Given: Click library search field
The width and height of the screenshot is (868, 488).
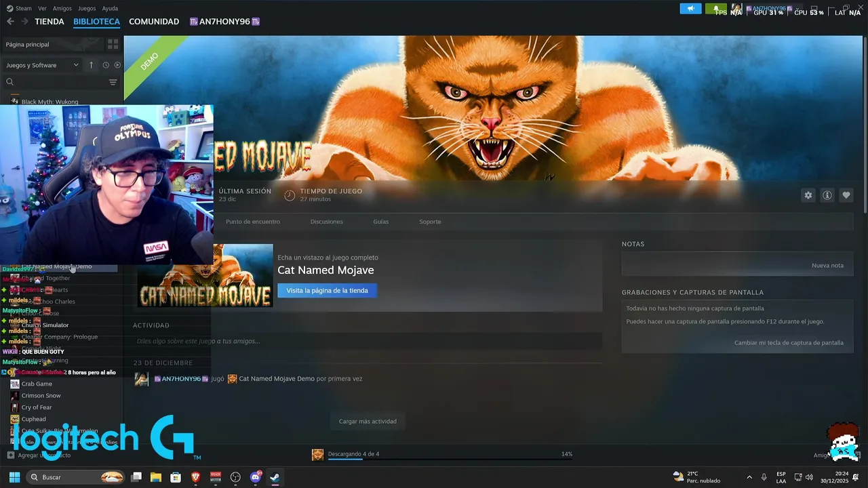Looking at the screenshot, I should tap(61, 82).
